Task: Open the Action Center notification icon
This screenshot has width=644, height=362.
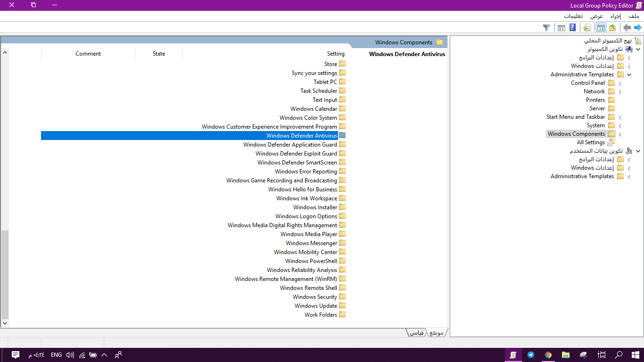Action: (15, 355)
